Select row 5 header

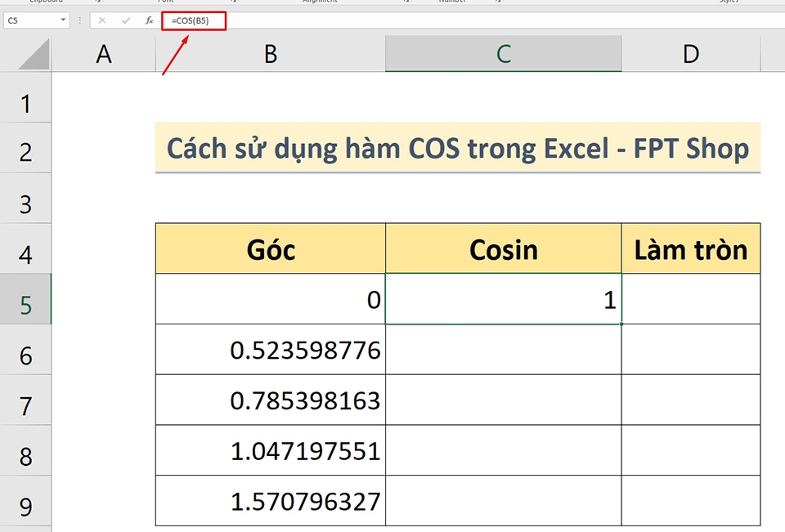(x=25, y=299)
